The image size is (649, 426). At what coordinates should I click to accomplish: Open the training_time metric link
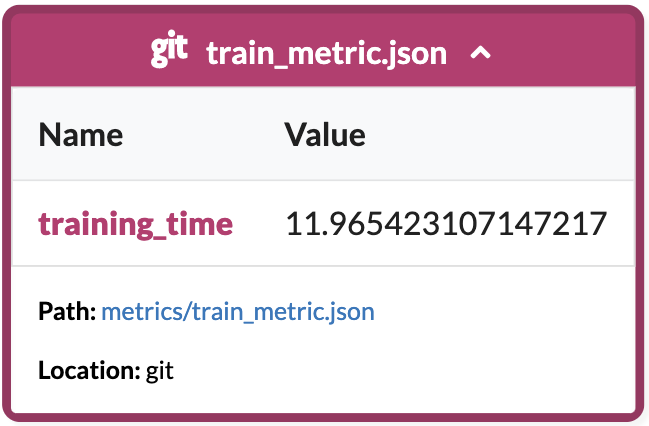(x=136, y=223)
